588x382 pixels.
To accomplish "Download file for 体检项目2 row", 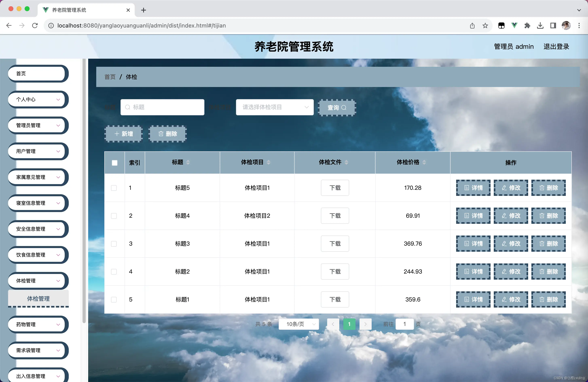I will [x=335, y=216].
